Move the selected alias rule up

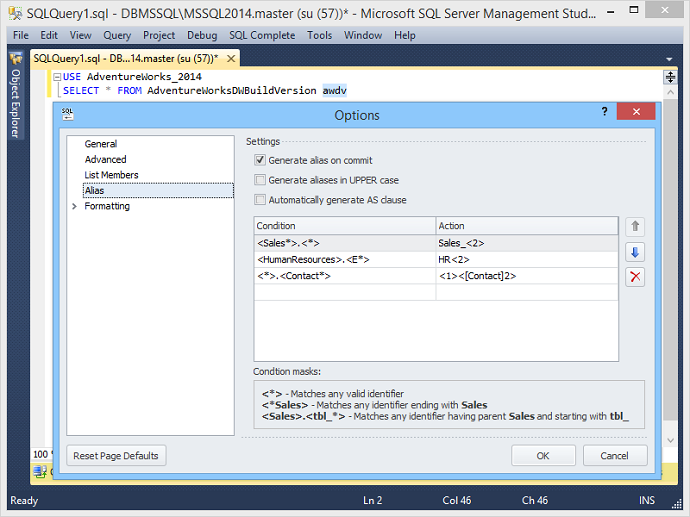click(x=635, y=227)
